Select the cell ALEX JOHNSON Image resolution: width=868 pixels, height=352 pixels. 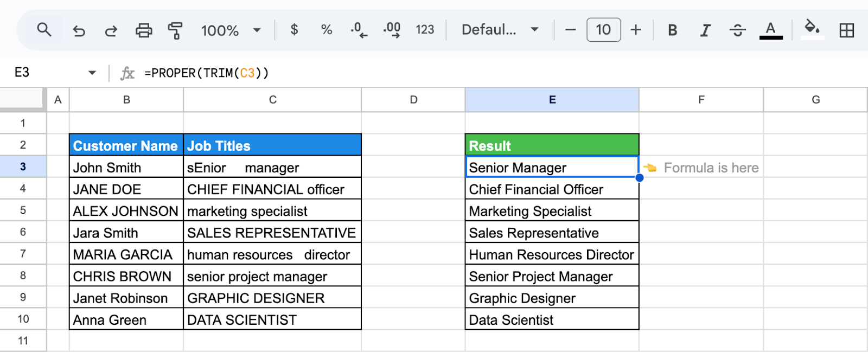126,210
